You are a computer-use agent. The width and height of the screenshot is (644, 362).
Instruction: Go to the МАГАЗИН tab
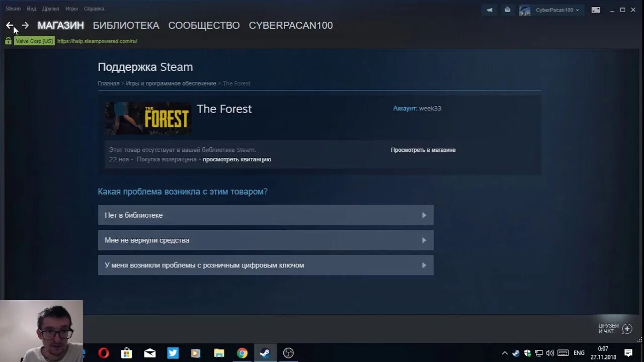click(61, 25)
